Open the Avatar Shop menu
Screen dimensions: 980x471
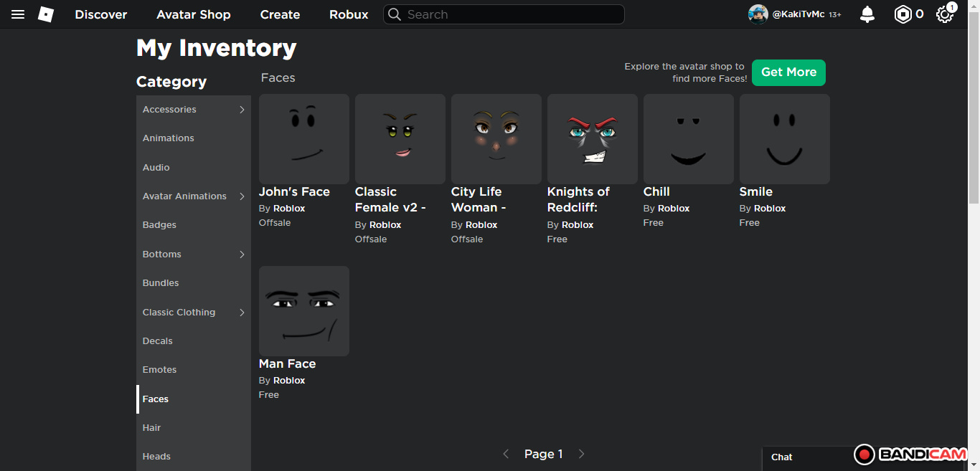pyautogui.click(x=194, y=14)
